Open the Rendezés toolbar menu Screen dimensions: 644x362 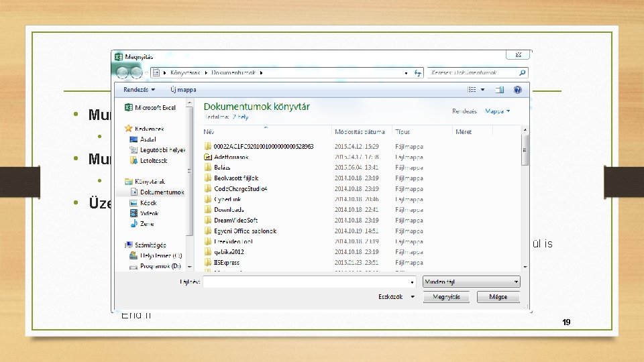pos(140,89)
